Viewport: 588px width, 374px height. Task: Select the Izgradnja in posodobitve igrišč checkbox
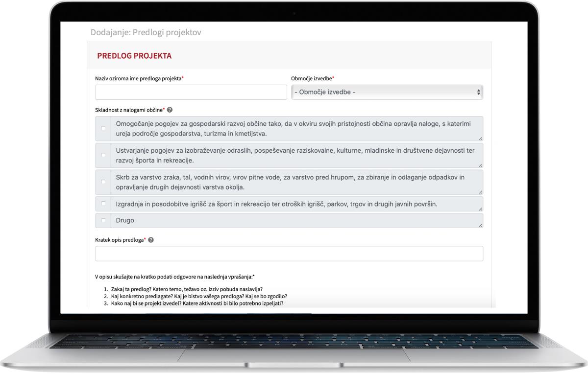[x=103, y=204]
